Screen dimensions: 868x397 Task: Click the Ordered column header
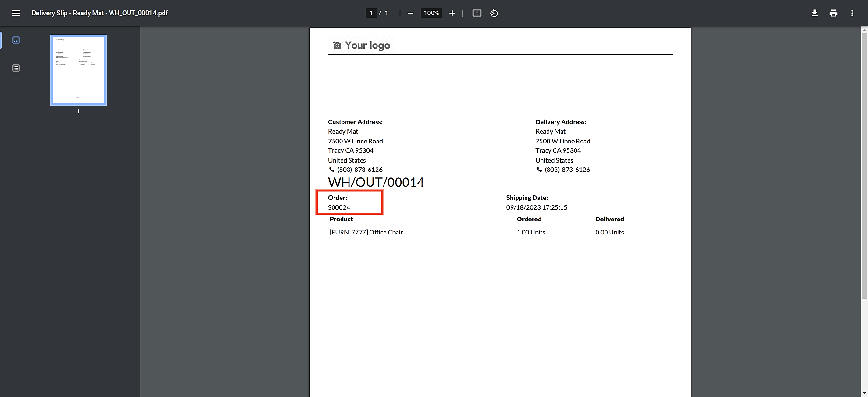point(529,219)
